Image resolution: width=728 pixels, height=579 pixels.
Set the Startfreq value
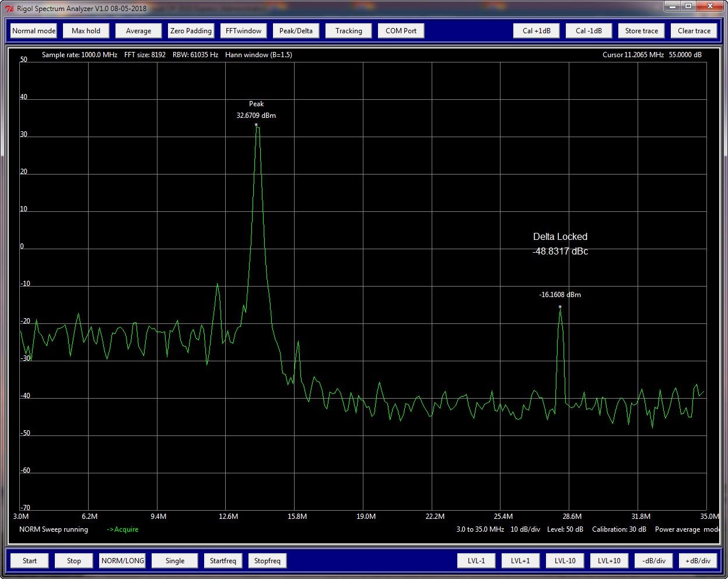point(223,560)
